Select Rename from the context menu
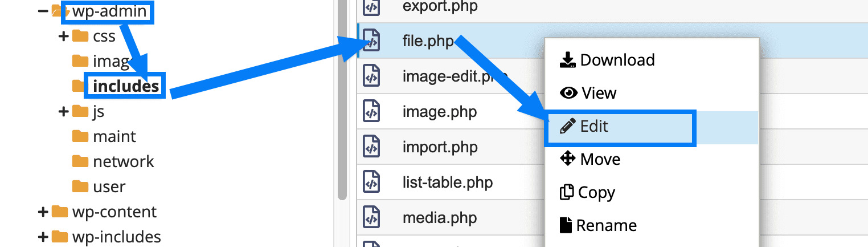The width and height of the screenshot is (868, 247). coord(606,225)
